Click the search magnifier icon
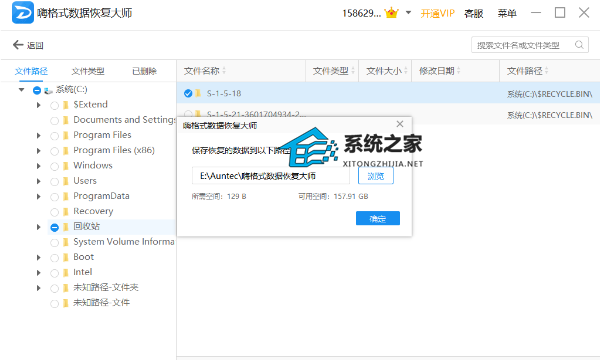Viewport: 600px width, 360px height. coord(579,45)
